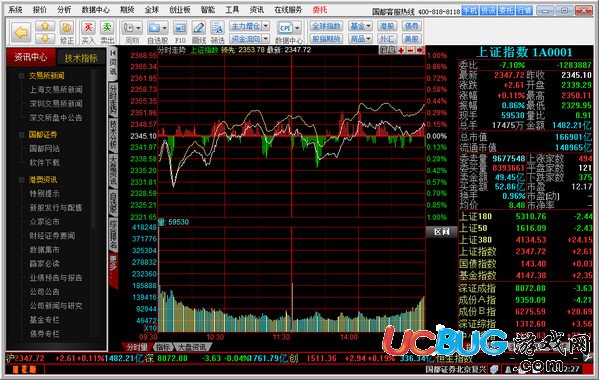Switch to the 技术指标 tab

(x=81, y=58)
